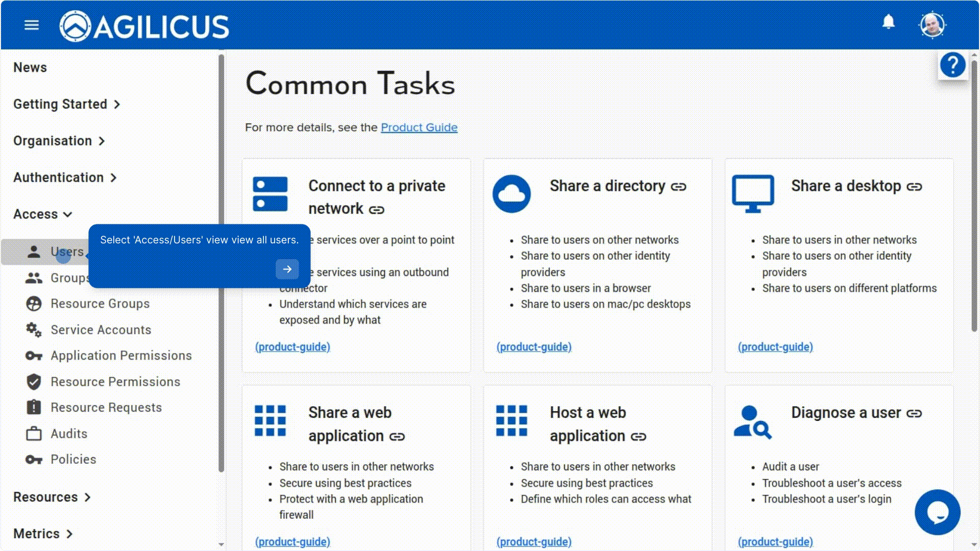Click the sidebar scroll down arrow

click(x=221, y=544)
